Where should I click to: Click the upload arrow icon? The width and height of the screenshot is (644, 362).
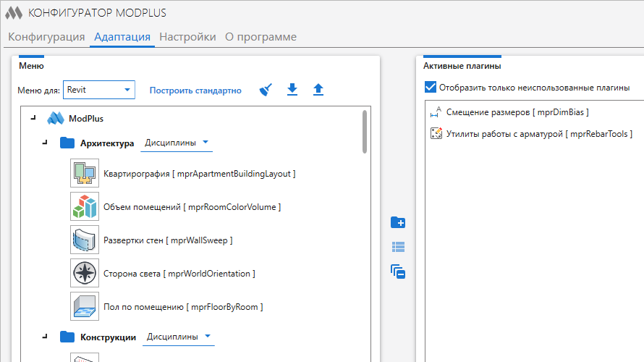pos(318,89)
